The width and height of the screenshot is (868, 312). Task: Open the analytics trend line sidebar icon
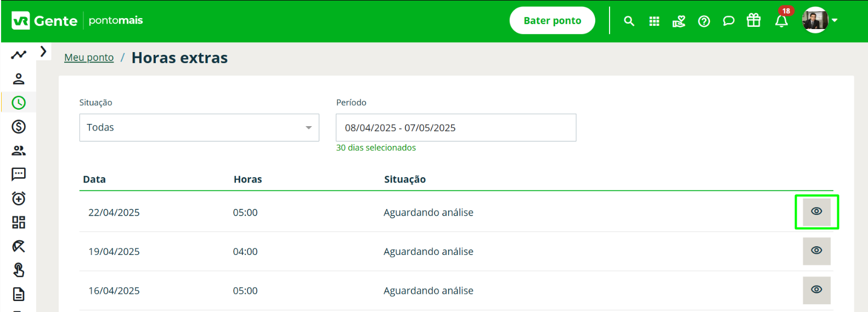pos(19,54)
